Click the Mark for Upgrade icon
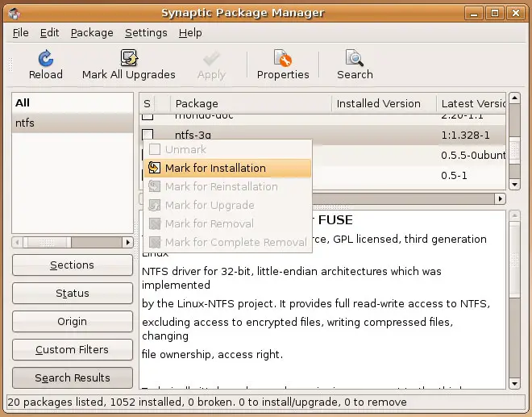 point(155,205)
